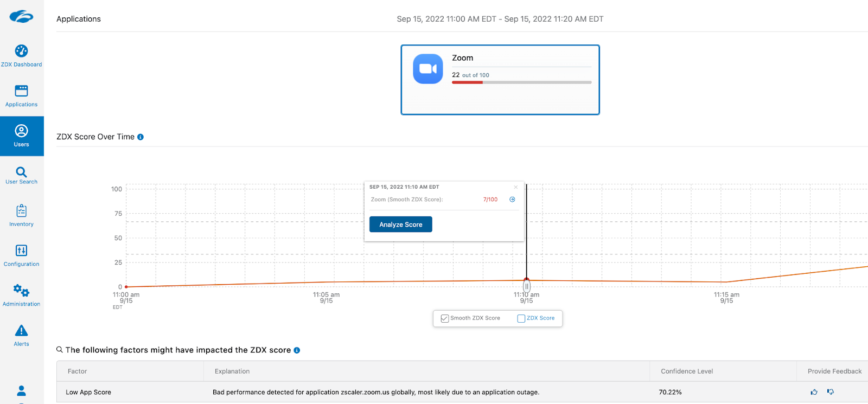The height and width of the screenshot is (404, 868).
Task: Click the 11:15 am axis label
Action: (x=726, y=298)
